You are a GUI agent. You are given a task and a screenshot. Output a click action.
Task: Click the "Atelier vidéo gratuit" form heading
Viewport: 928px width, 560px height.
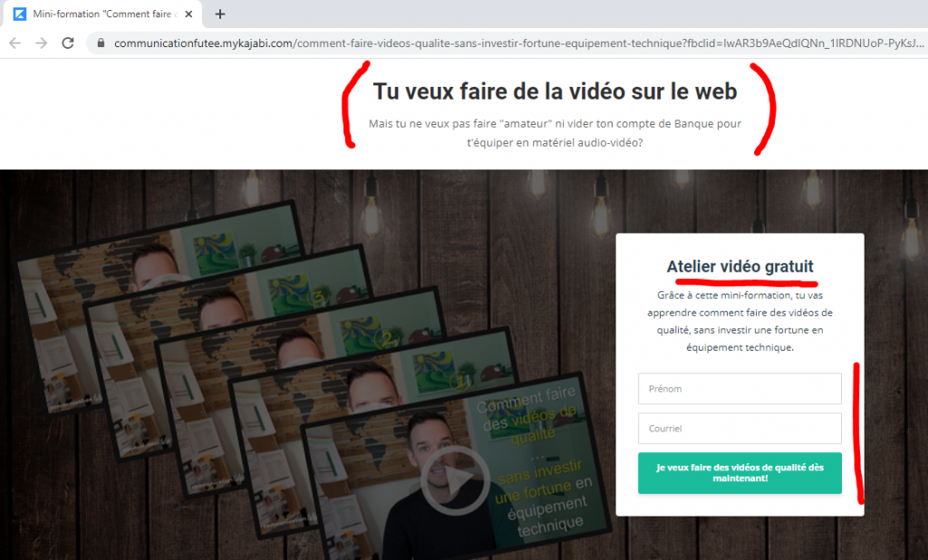(x=739, y=266)
